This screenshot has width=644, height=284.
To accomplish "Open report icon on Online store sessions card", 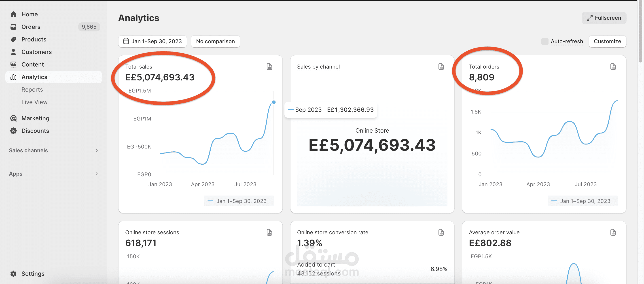I will pyautogui.click(x=269, y=232).
